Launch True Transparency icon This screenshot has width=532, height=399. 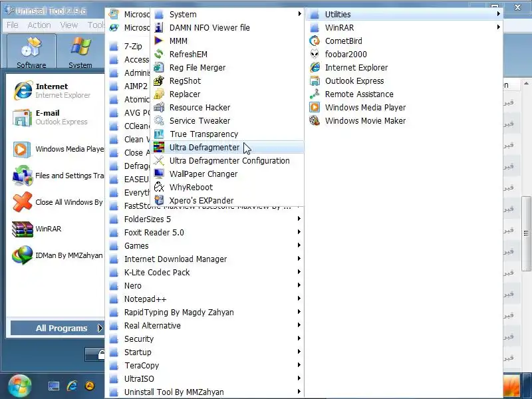pos(159,134)
